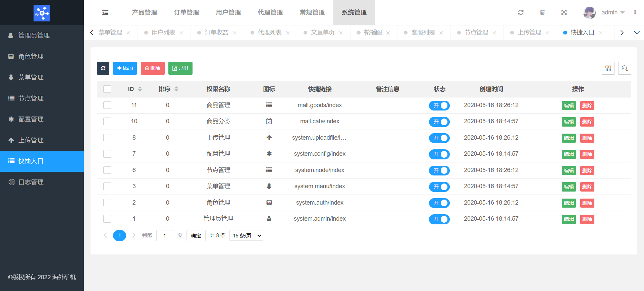Edit the 上传管理 row
The height and width of the screenshot is (291, 644).
(569, 138)
